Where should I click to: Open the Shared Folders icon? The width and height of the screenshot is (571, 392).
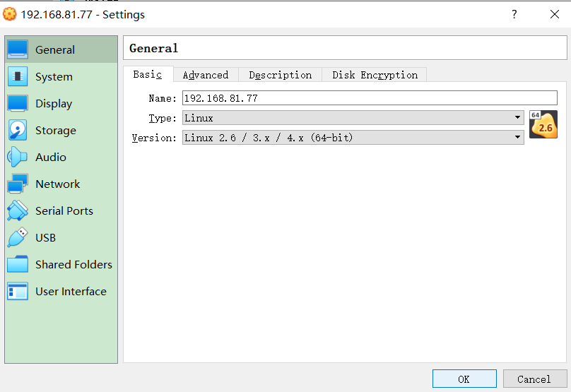[18, 264]
